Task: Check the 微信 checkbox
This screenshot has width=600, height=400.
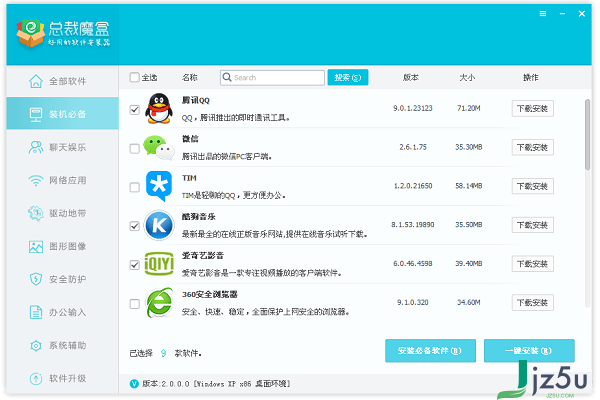Action: pyautogui.click(x=134, y=149)
